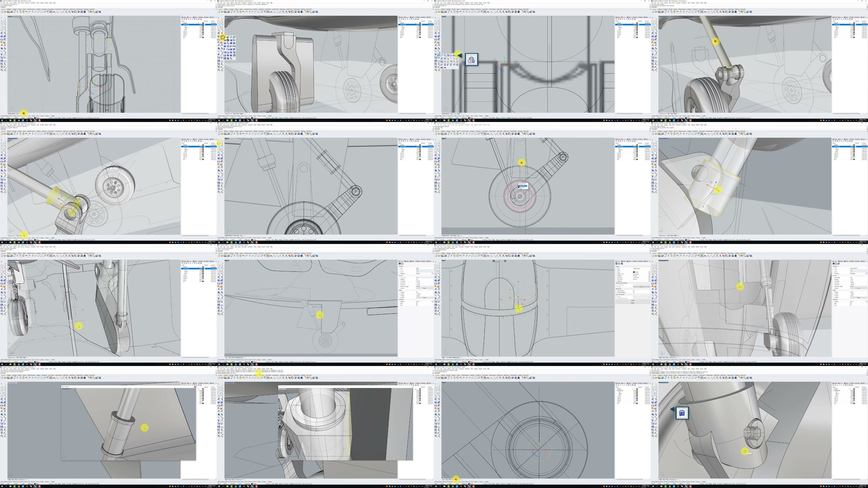Click Open file icon in hexagon frame's toolbar
The image size is (868, 488).
point(439,378)
